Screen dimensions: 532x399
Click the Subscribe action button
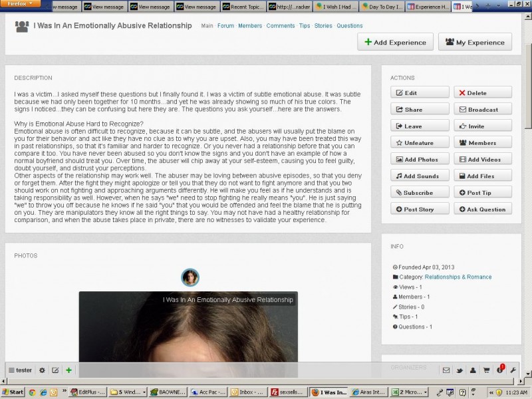point(420,192)
